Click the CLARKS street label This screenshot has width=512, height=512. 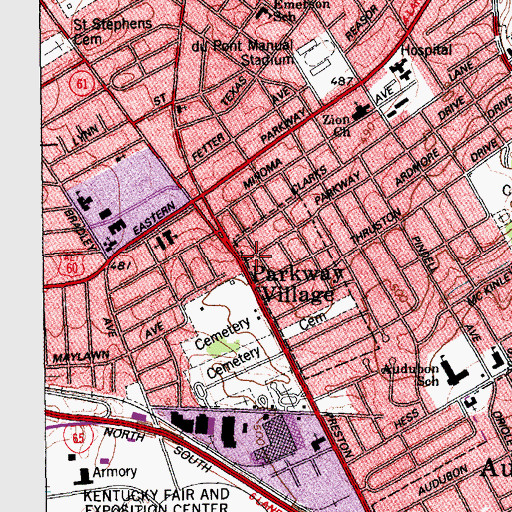[309, 180]
